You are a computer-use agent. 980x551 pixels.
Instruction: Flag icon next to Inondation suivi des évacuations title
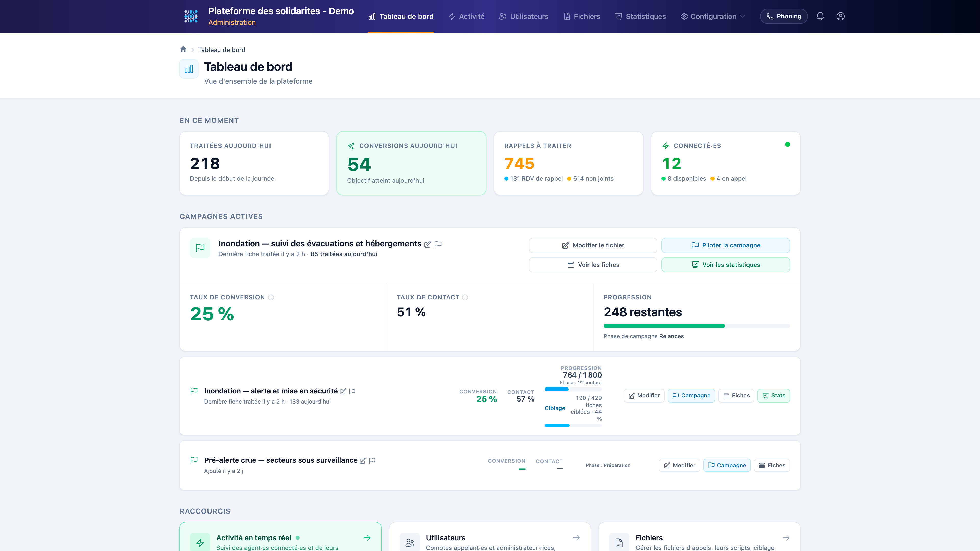coord(438,244)
